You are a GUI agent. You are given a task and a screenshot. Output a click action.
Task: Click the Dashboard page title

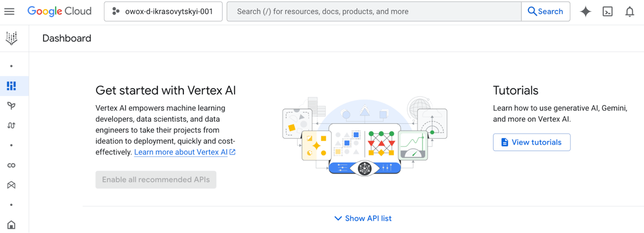point(67,39)
